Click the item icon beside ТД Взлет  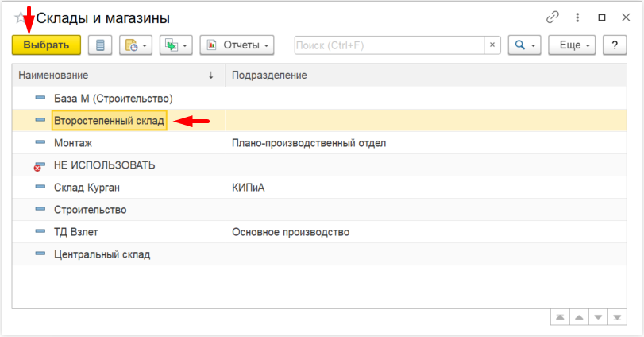click(40, 231)
